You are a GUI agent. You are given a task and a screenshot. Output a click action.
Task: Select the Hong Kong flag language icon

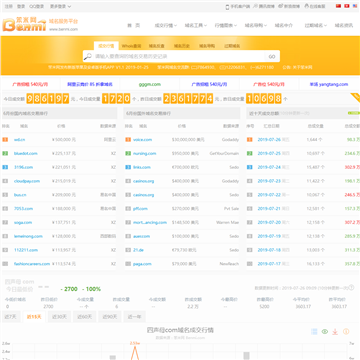click(x=347, y=6)
